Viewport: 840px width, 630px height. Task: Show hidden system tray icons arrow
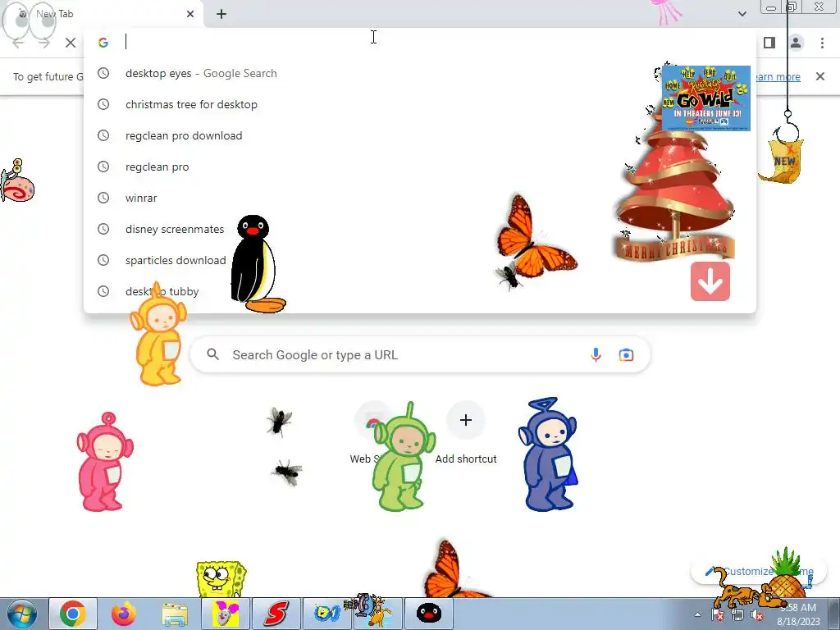point(697,614)
